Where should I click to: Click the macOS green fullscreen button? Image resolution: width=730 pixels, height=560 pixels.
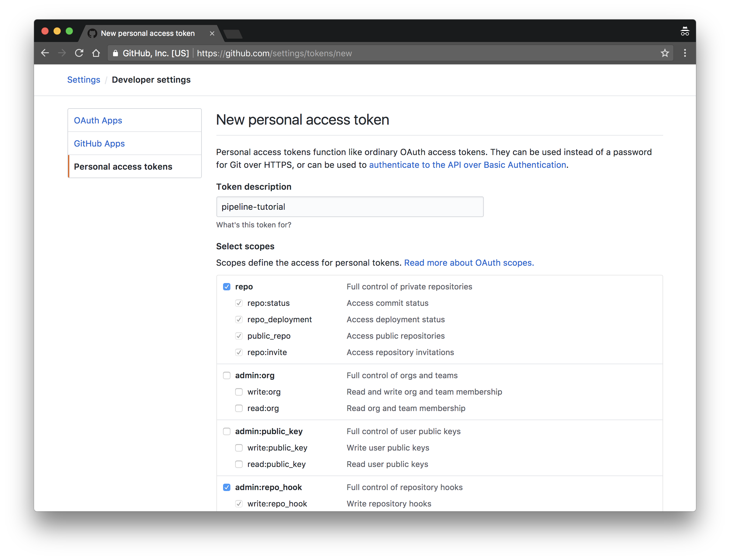click(x=69, y=31)
